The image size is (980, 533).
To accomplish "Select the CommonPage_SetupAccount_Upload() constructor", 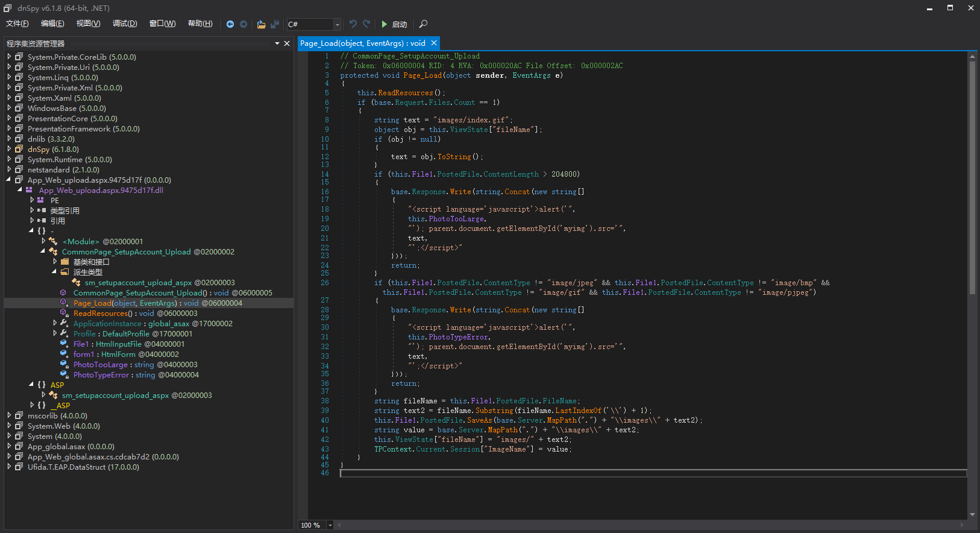I will click(173, 292).
